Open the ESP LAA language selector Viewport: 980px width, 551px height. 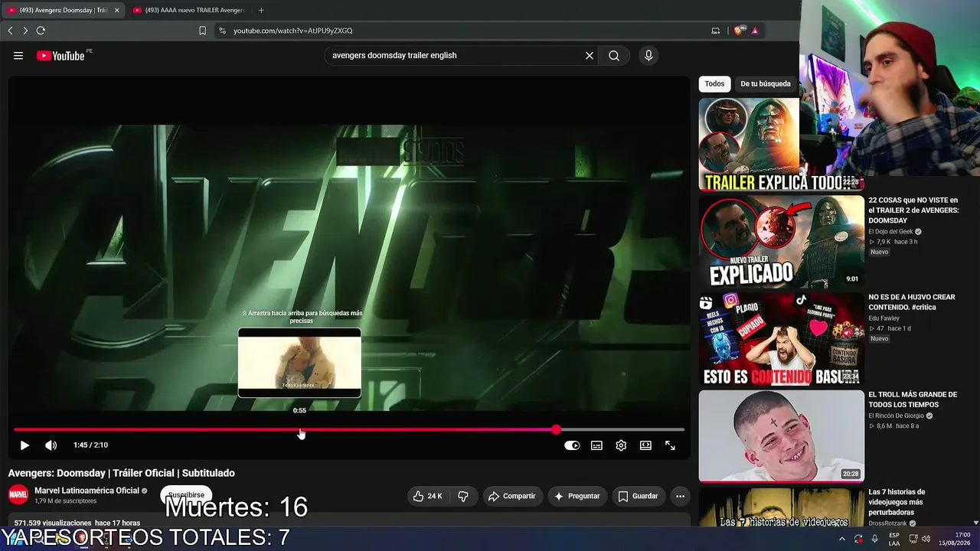coord(894,539)
